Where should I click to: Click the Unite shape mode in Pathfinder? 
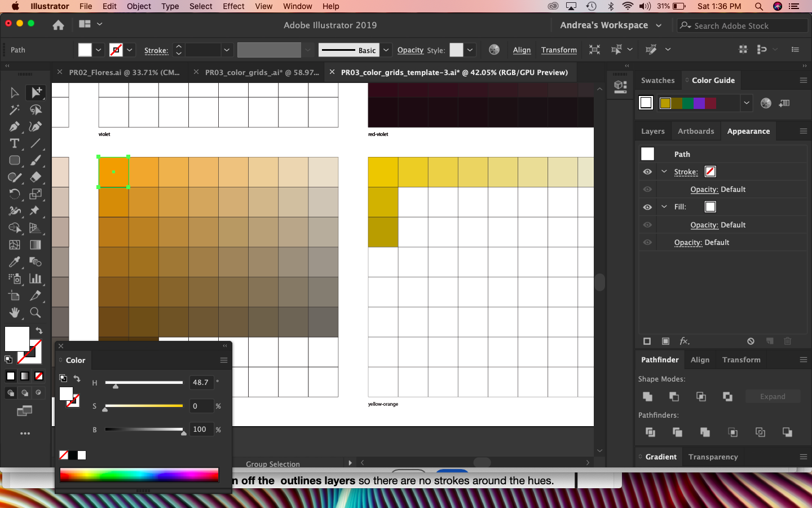[x=647, y=397]
